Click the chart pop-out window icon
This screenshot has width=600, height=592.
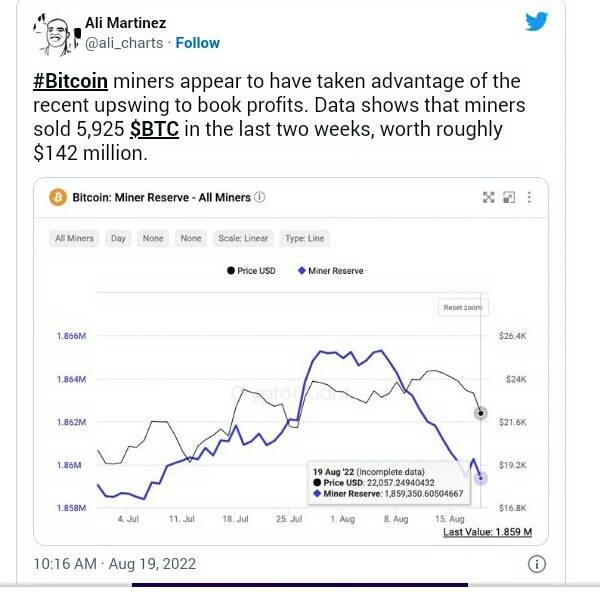tap(509, 197)
